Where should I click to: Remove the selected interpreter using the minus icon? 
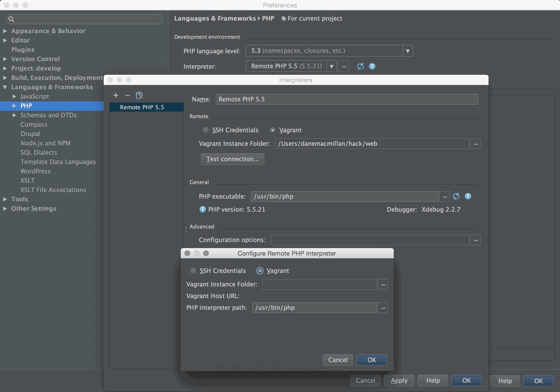(x=127, y=95)
